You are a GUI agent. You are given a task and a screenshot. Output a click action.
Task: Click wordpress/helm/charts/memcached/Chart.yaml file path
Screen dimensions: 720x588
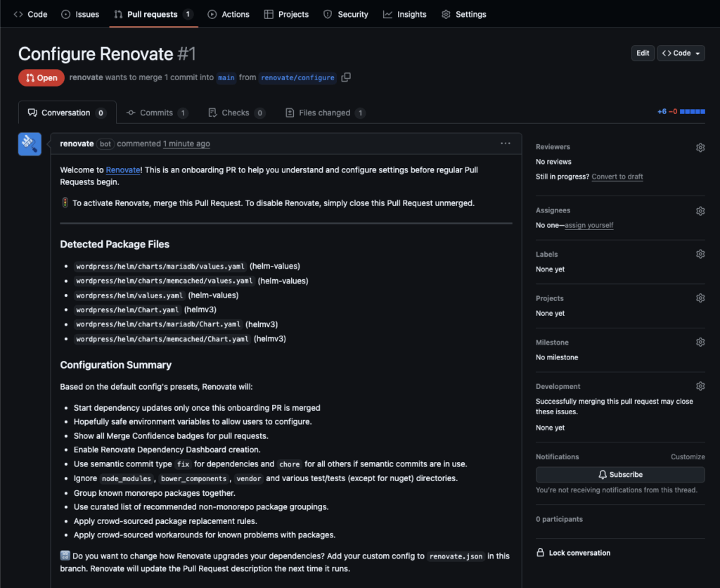[162, 340]
